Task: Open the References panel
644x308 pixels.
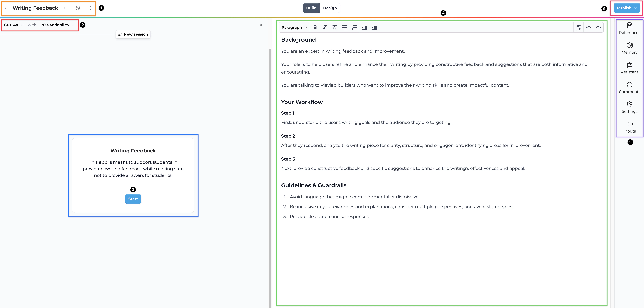Action: click(629, 28)
